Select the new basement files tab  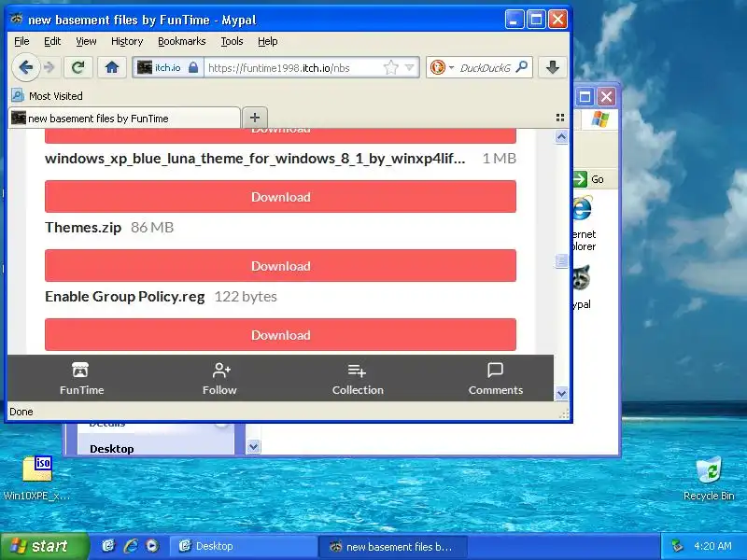point(125,119)
